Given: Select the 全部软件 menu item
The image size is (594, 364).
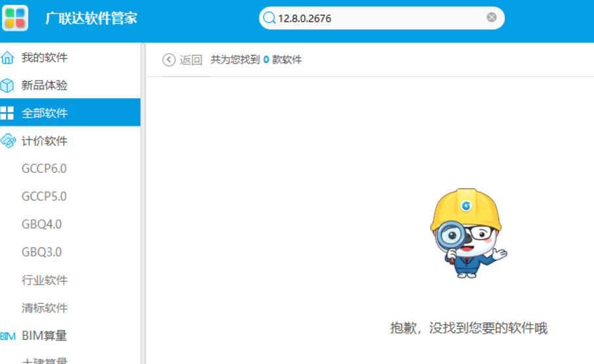Looking at the screenshot, I should pos(70,113).
